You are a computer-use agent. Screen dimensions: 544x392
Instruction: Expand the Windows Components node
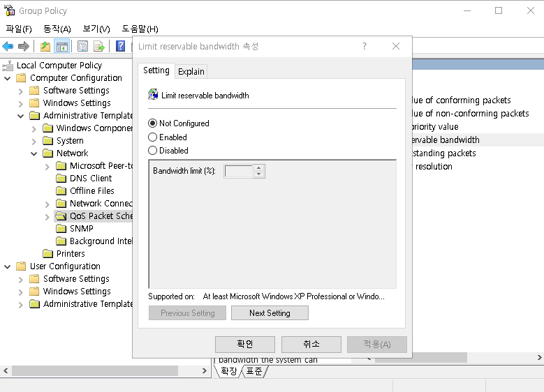[34, 129]
